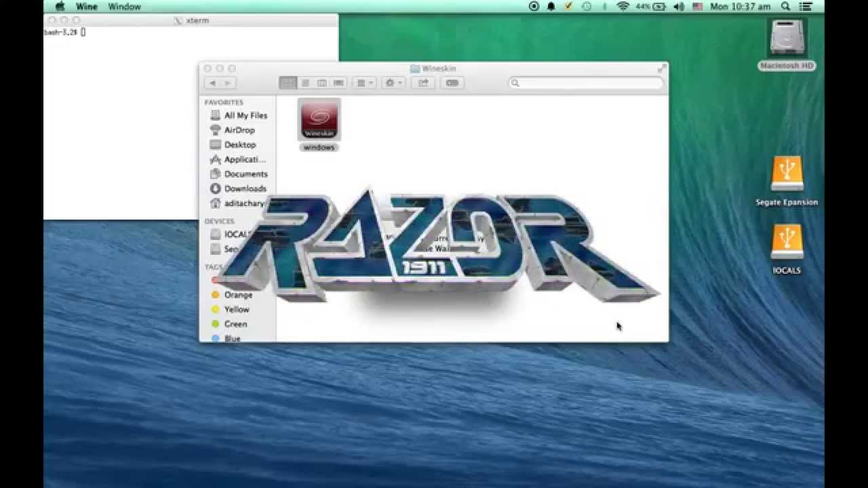The image size is (868, 488).
Task: Open the Wi-Fi status menu
Action: (x=623, y=6)
